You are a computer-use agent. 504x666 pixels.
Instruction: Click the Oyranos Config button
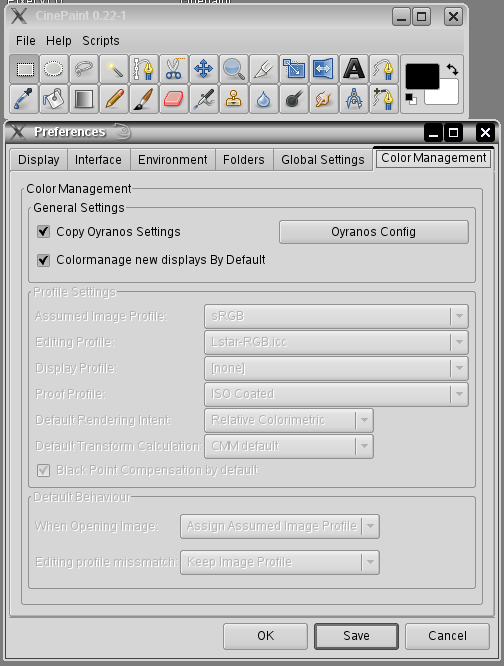point(374,232)
